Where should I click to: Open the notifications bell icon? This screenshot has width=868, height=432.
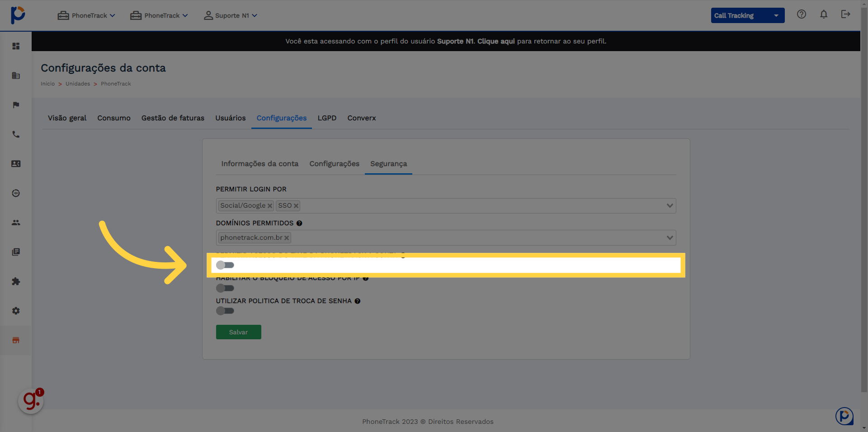(x=824, y=14)
